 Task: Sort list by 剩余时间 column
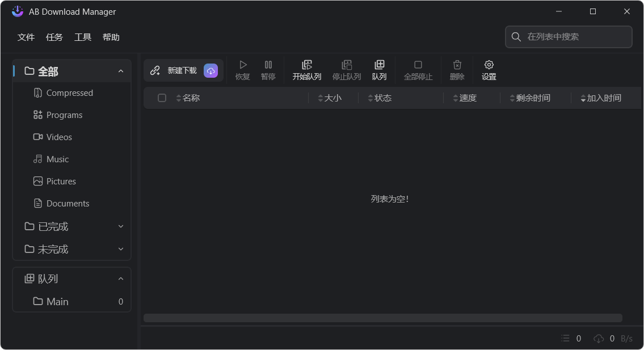pos(530,98)
